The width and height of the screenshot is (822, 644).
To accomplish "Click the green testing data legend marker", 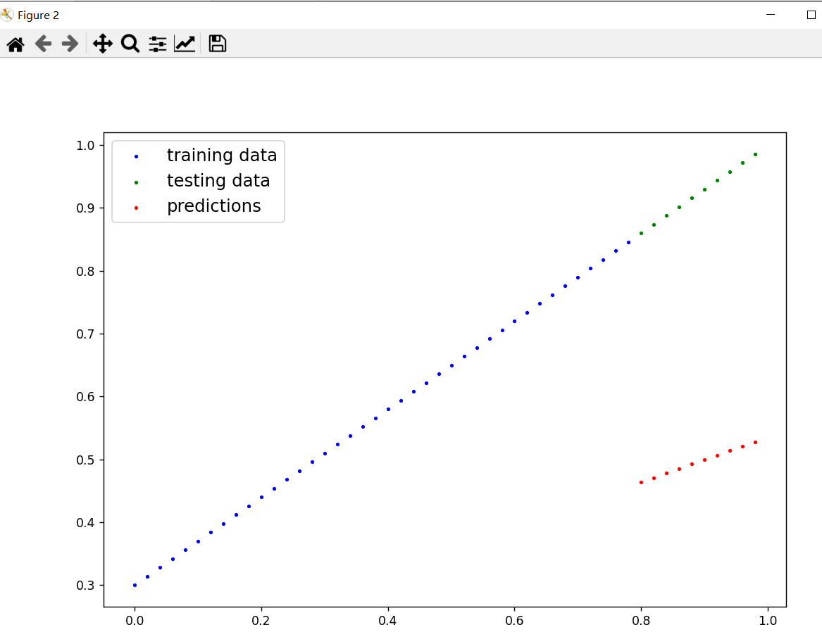I will coord(137,182).
